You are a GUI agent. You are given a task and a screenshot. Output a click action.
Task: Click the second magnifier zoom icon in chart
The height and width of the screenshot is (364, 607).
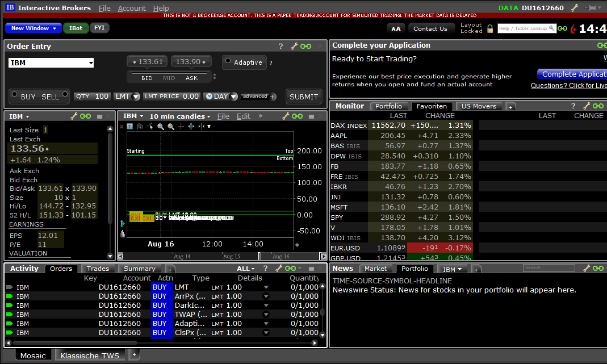coord(171,126)
